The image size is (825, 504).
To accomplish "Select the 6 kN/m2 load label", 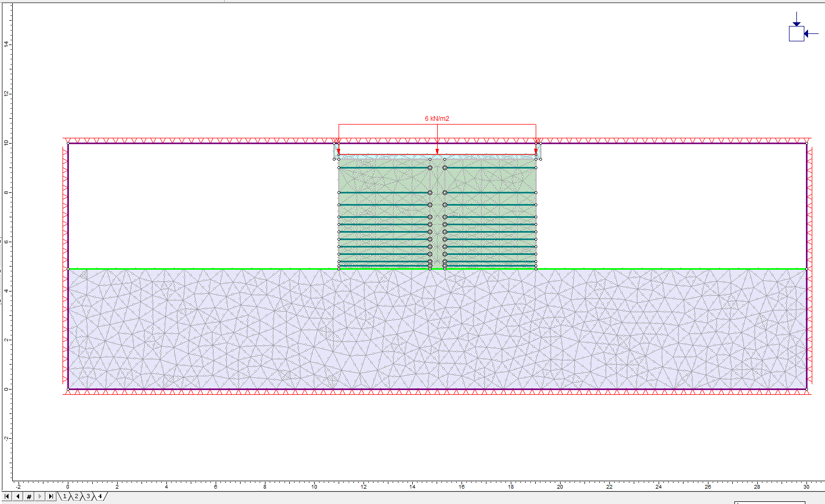I will click(x=437, y=119).
